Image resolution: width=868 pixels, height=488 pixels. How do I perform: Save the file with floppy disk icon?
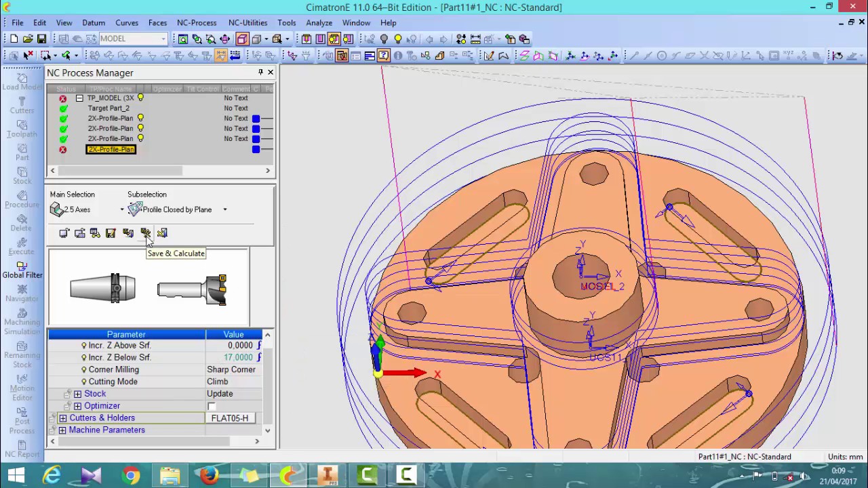41,39
